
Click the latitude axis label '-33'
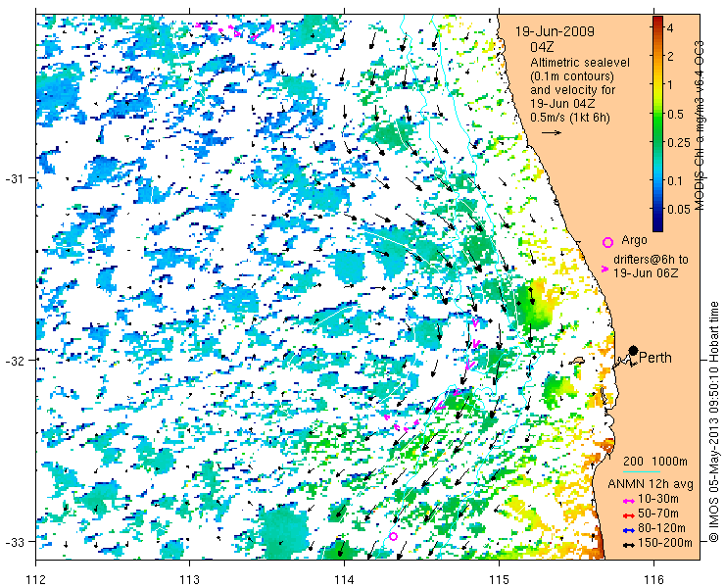pos(14,541)
